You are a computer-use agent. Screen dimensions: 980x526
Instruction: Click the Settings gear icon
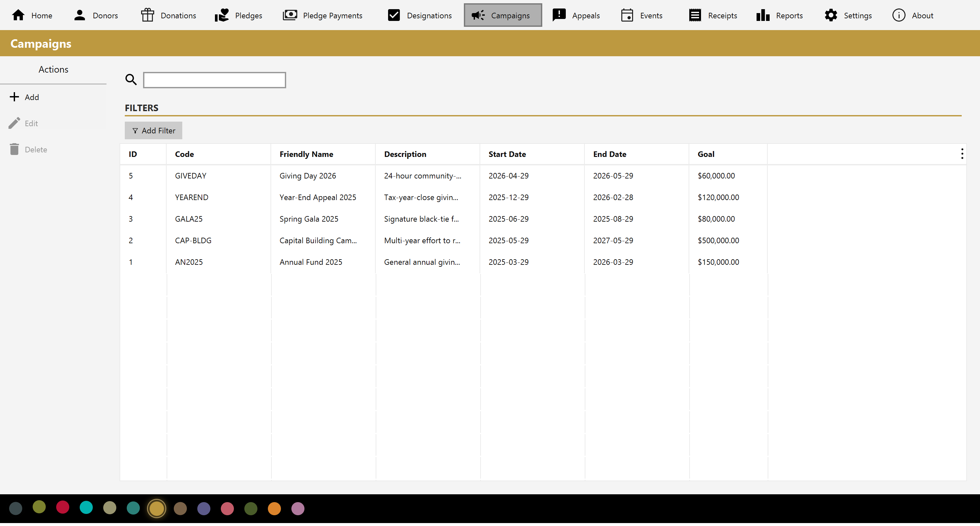(831, 15)
